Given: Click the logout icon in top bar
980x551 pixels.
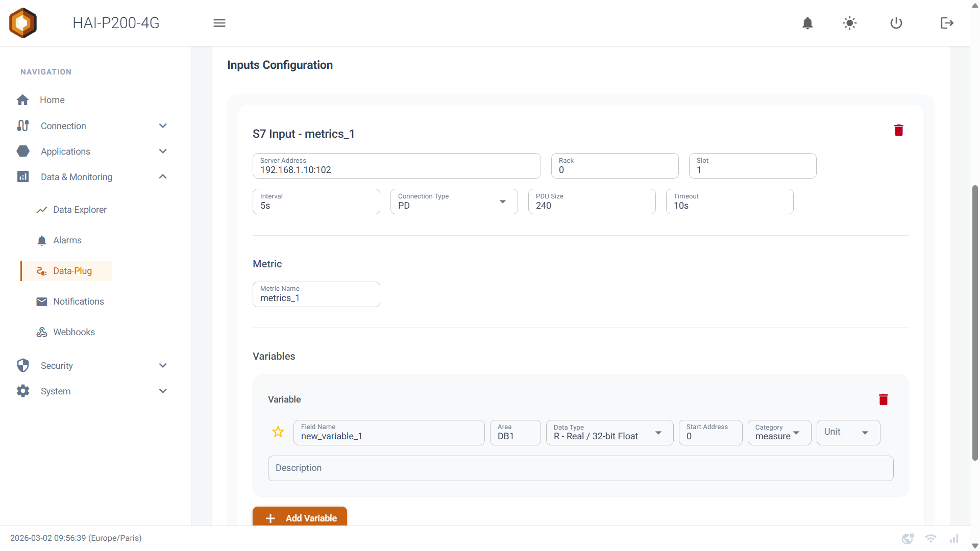Looking at the screenshot, I should (x=947, y=23).
